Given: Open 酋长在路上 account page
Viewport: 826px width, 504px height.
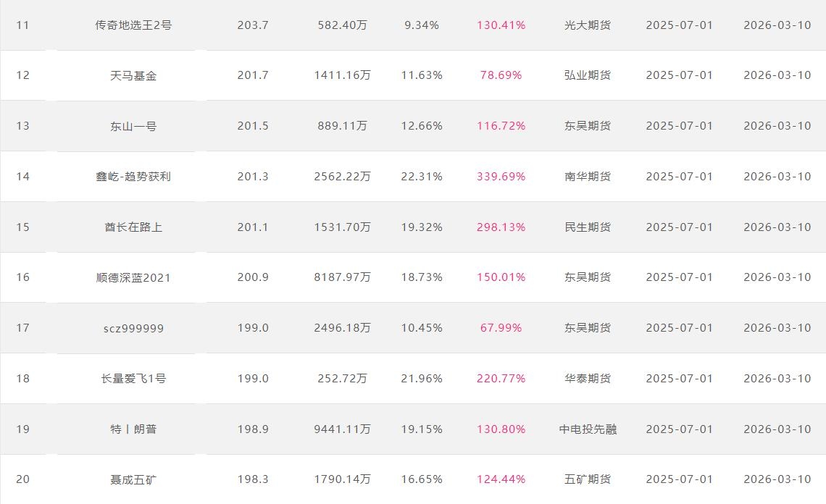Looking at the screenshot, I should 133,227.
